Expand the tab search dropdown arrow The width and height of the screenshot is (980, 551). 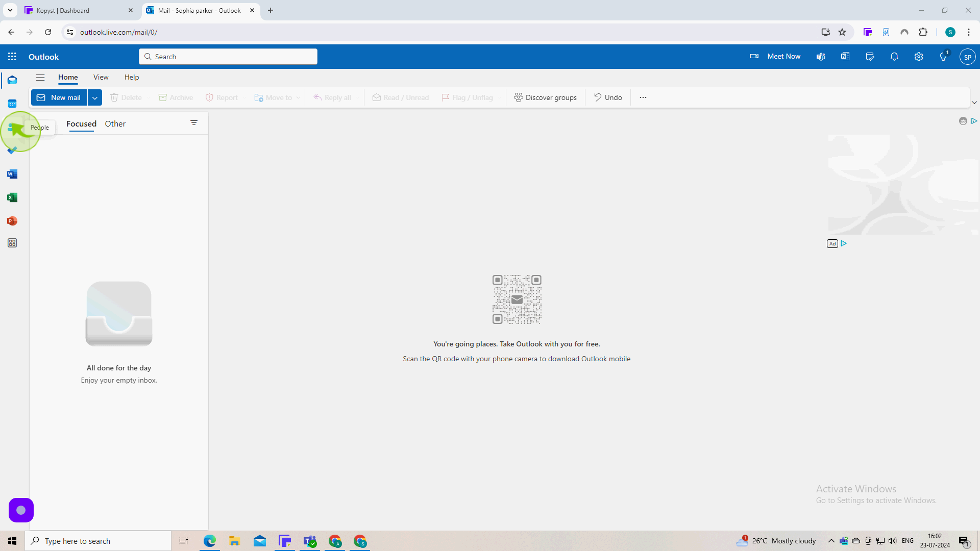10,10
